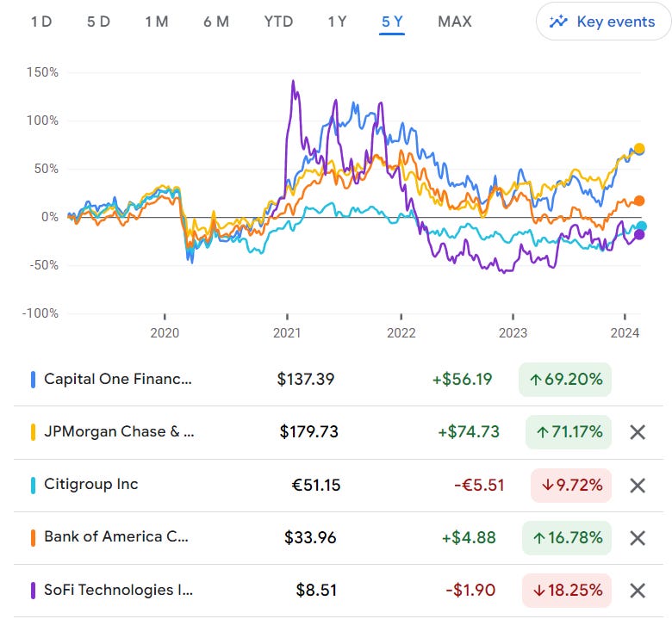672x619 pixels.
Task: Open Key events button
Action: tap(603, 22)
